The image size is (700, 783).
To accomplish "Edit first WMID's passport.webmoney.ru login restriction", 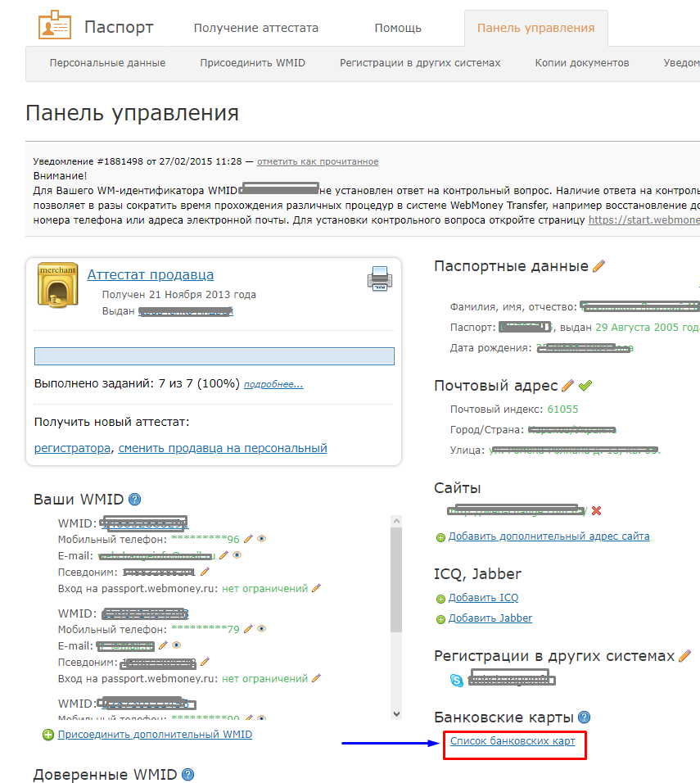I will 316,588.
